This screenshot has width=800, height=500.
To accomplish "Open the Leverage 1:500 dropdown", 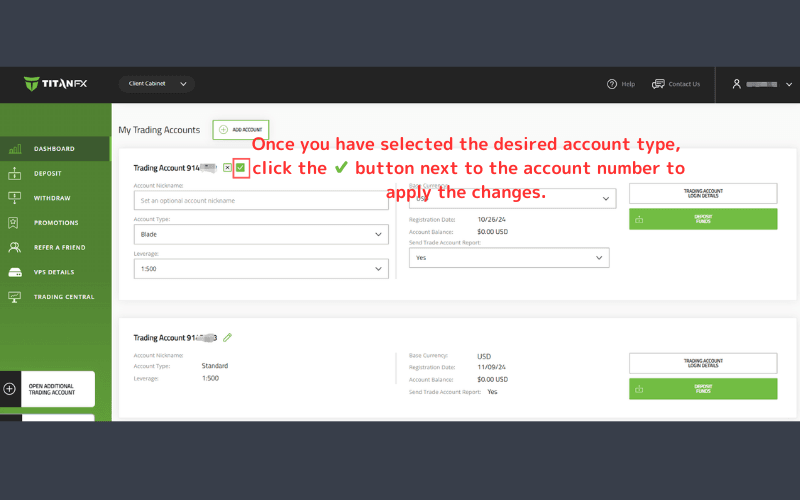I will click(x=261, y=269).
